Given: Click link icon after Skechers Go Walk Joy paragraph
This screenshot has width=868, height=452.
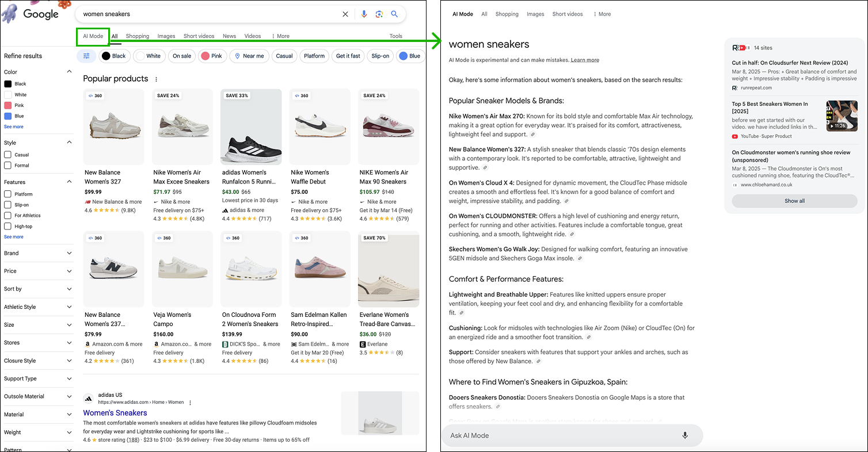Looking at the screenshot, I should pos(580,259).
